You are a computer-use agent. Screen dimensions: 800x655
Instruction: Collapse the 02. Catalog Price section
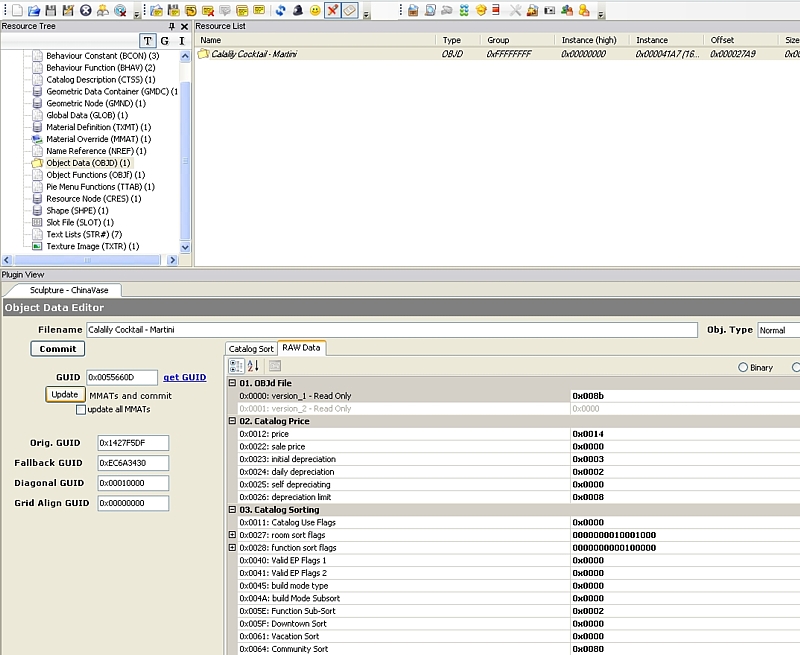233,422
